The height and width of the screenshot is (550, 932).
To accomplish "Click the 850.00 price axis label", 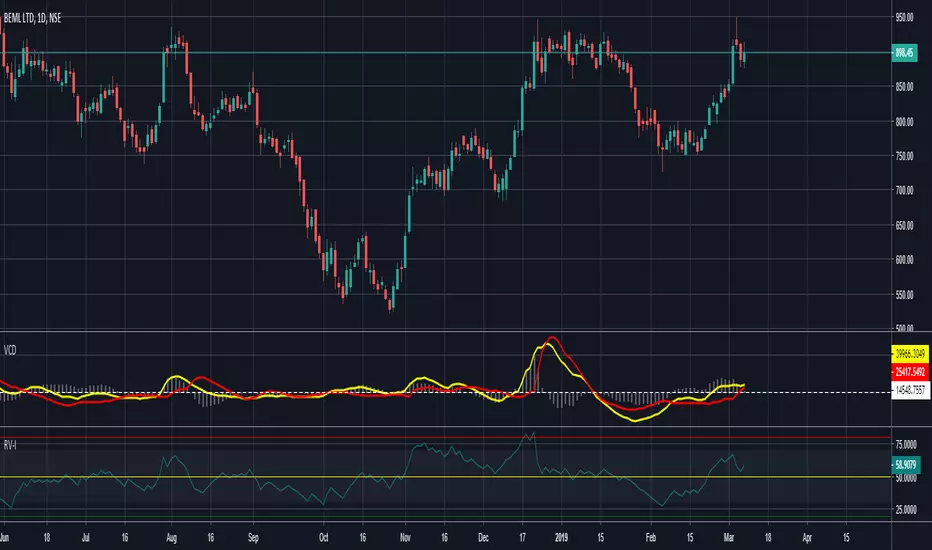I will [x=904, y=87].
